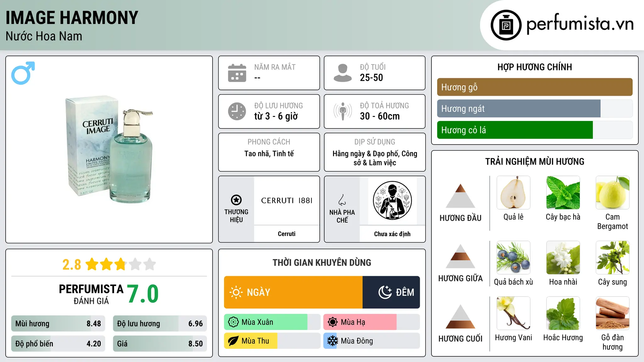Viewport: 644px width, 362px height.
Task: Click the last grey rating star
Action: [x=150, y=264]
